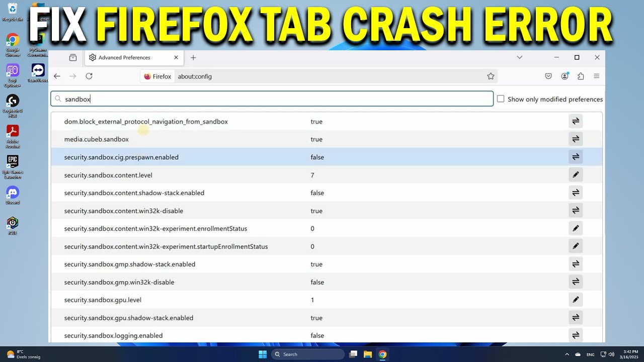
Task: Click the media.cubeb.sandbox preference name
Action: [x=97, y=139]
